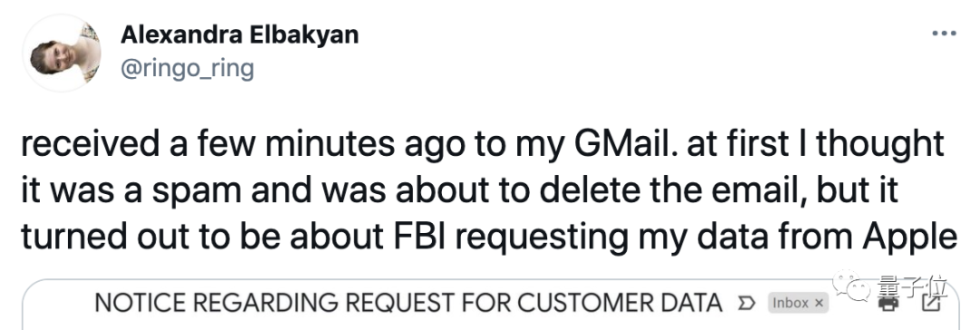Open the tweet's more options menu
The image size is (980, 330).
944,34
